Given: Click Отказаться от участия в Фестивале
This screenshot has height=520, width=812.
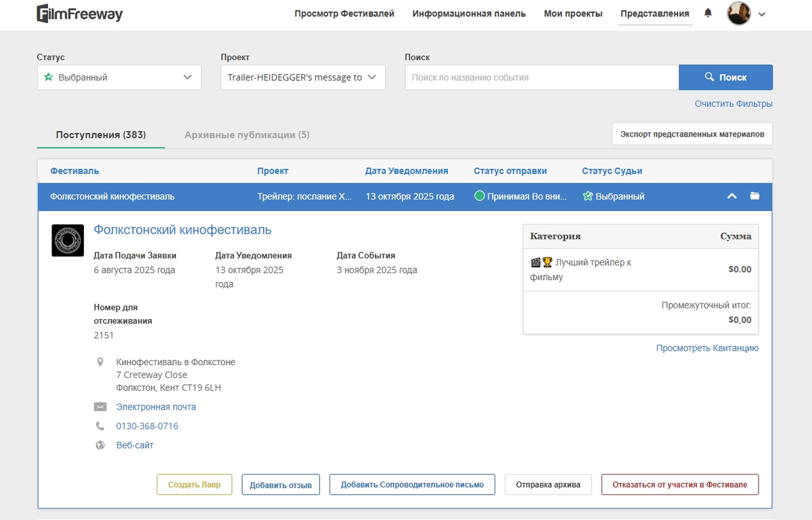Looking at the screenshot, I should (x=680, y=485).
